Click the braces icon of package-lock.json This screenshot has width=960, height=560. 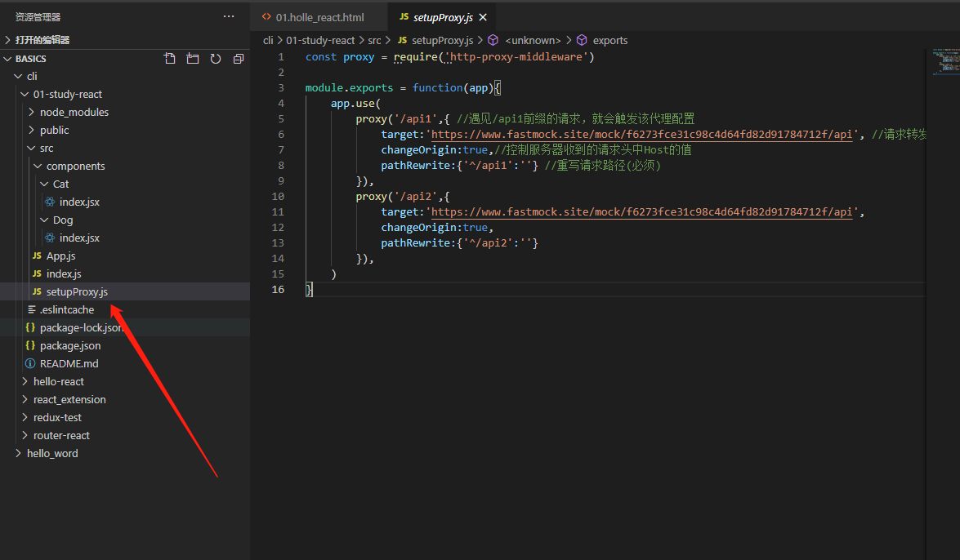pyautogui.click(x=30, y=327)
